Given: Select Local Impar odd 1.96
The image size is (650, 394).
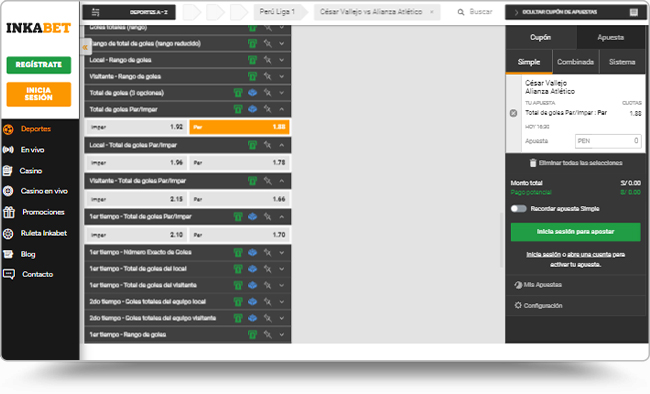Looking at the screenshot, I should point(136,163).
